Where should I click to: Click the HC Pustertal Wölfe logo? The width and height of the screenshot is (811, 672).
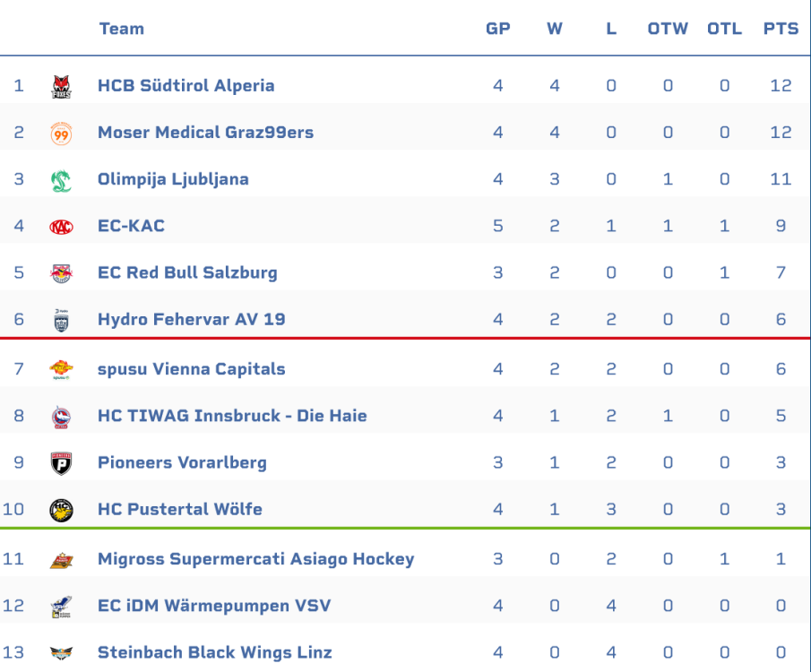61,510
